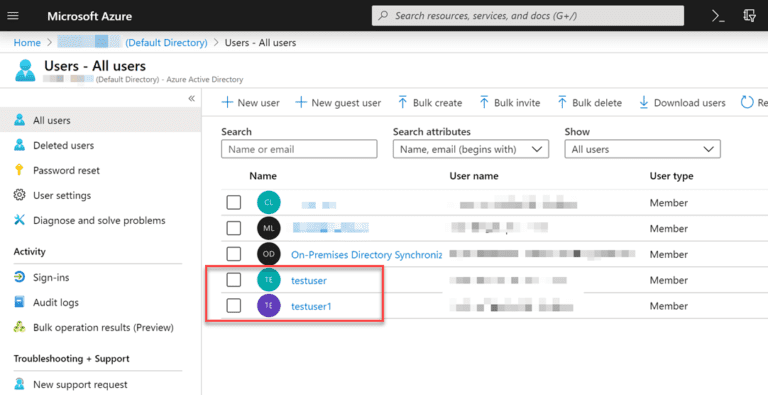This screenshot has height=395, width=768.
Task: Click the upload arrow icon for Bulk invite
Action: pyautogui.click(x=484, y=102)
